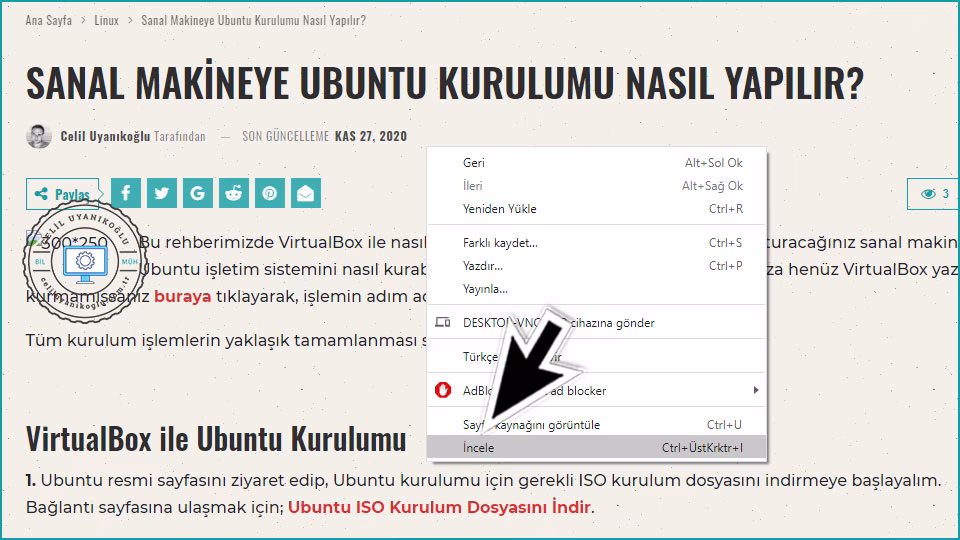
Task: Choose İncele from the context menu
Action: (x=597, y=448)
